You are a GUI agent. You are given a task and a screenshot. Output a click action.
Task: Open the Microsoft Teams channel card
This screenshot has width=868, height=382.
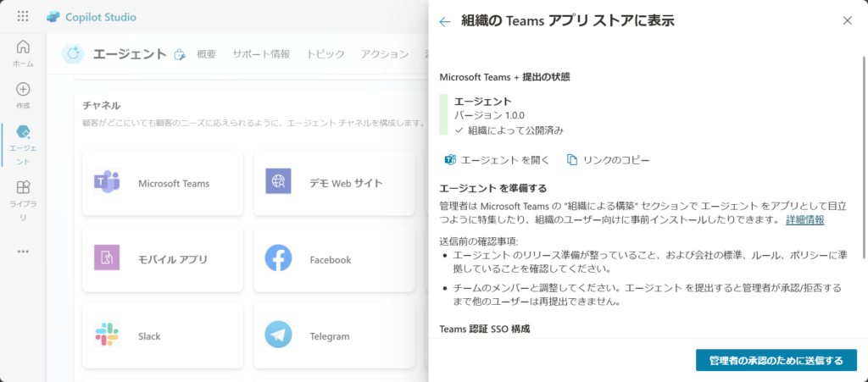click(x=162, y=183)
